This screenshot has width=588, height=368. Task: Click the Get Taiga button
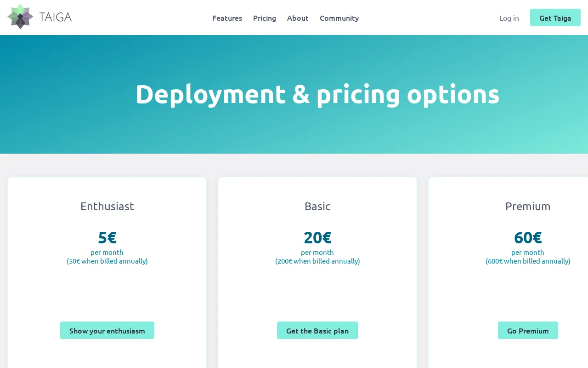[555, 17]
